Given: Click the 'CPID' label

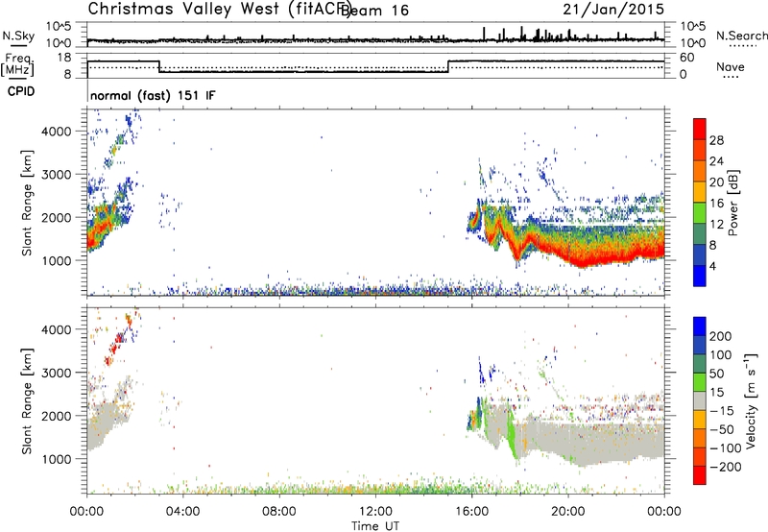Looking at the screenshot, I should (x=21, y=91).
